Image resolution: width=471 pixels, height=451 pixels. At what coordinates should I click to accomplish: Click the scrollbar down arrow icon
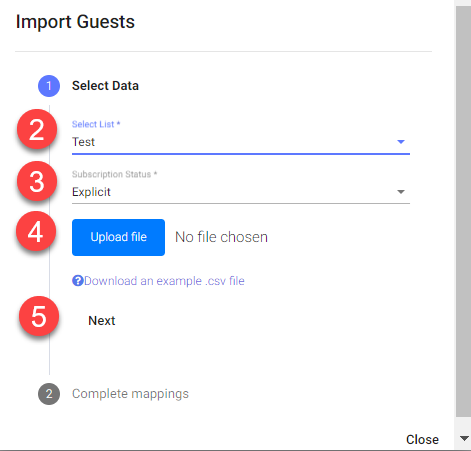[464, 438]
